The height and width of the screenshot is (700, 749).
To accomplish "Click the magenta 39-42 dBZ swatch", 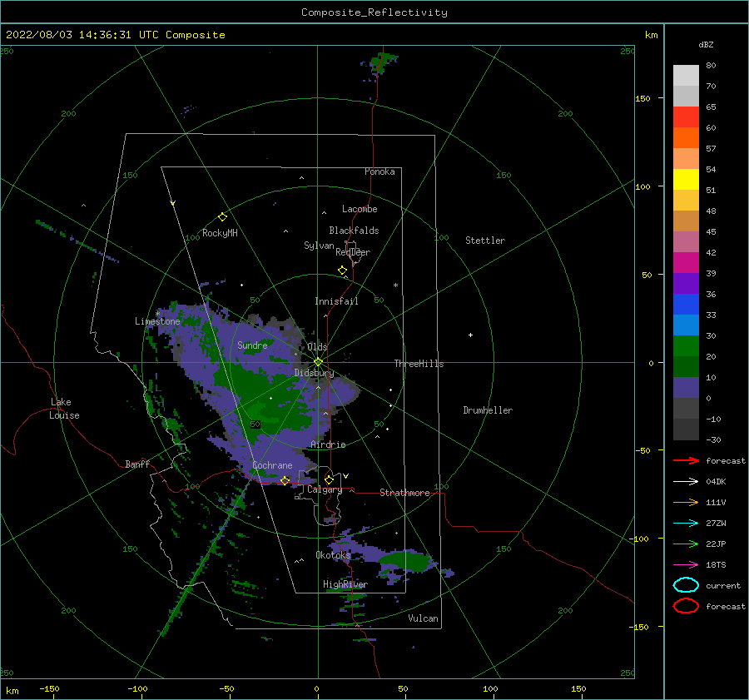I will tap(686, 262).
